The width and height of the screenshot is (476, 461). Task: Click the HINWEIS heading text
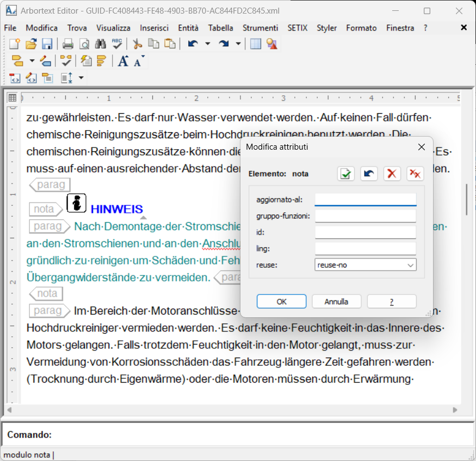tap(116, 209)
